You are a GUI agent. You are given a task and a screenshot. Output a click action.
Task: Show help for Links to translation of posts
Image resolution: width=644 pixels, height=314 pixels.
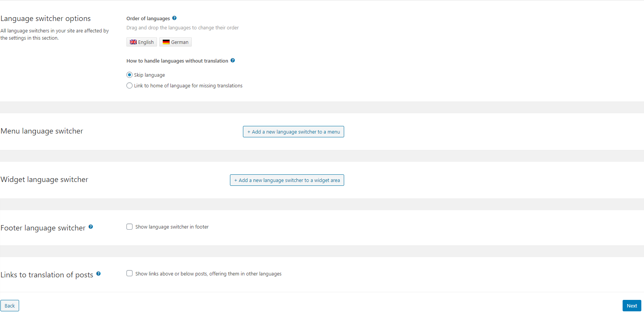[99, 274]
